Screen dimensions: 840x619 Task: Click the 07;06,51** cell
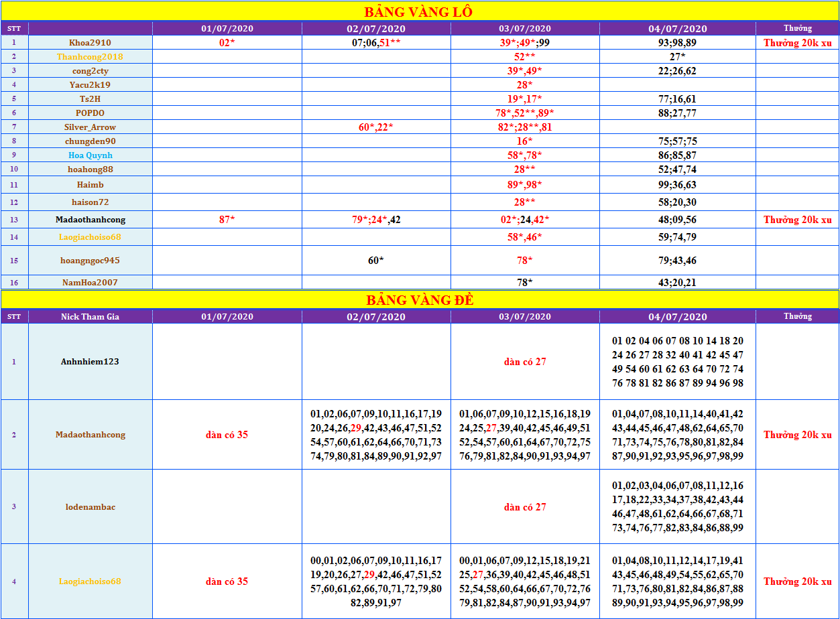pos(376,42)
